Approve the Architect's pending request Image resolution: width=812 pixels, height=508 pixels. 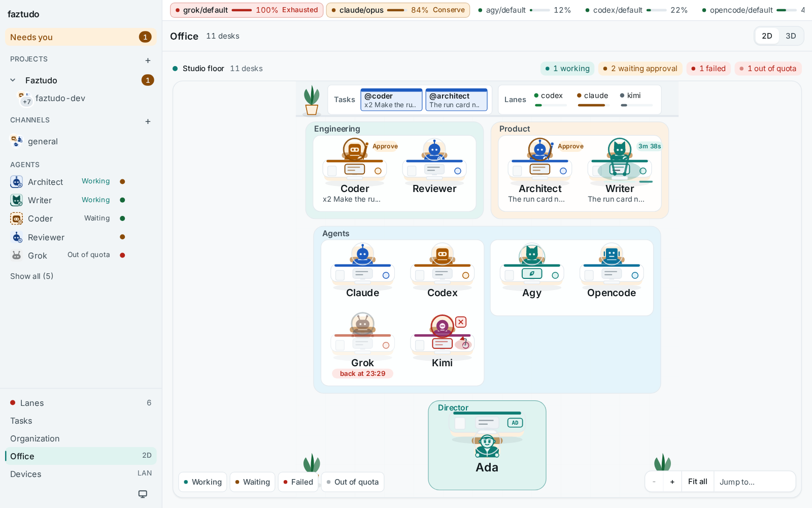coord(570,146)
